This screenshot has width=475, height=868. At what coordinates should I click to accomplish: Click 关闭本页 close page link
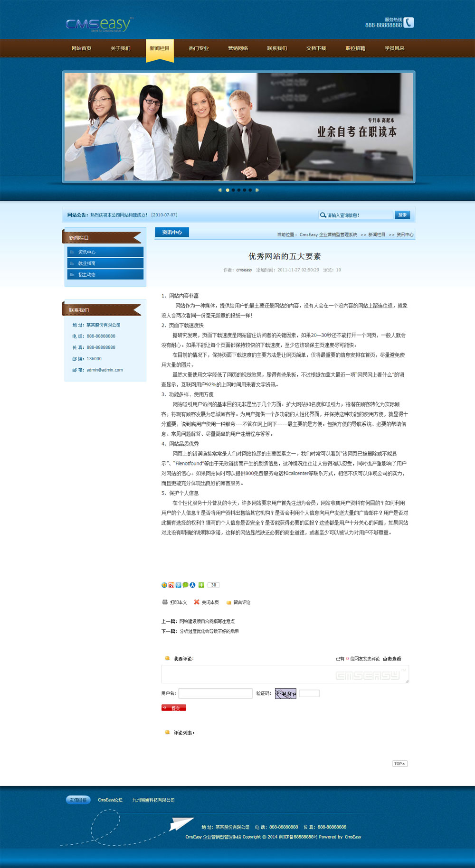pos(210,603)
